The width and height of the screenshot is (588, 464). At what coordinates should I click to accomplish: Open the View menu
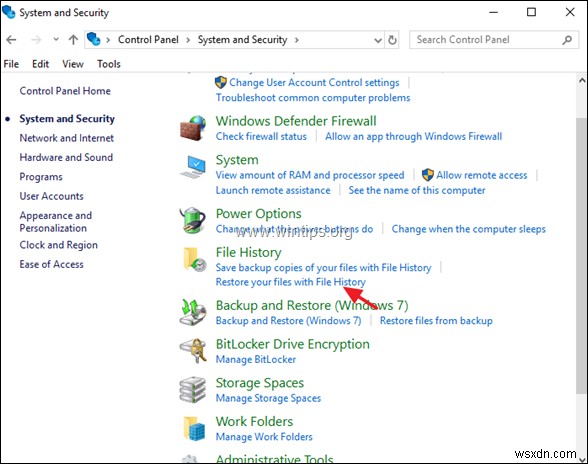click(73, 64)
